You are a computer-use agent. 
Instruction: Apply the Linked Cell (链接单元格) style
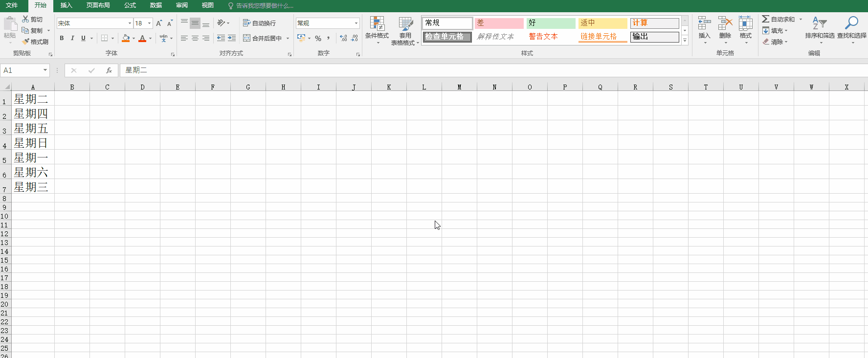(x=603, y=37)
